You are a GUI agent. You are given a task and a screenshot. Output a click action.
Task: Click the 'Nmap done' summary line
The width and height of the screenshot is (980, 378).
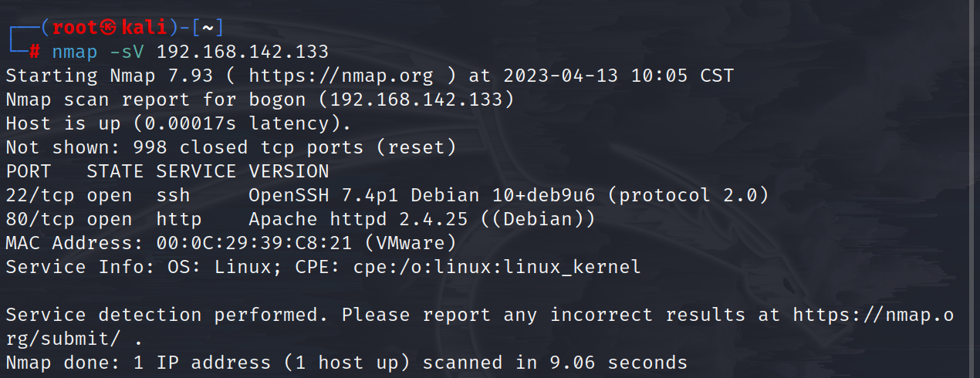346,362
